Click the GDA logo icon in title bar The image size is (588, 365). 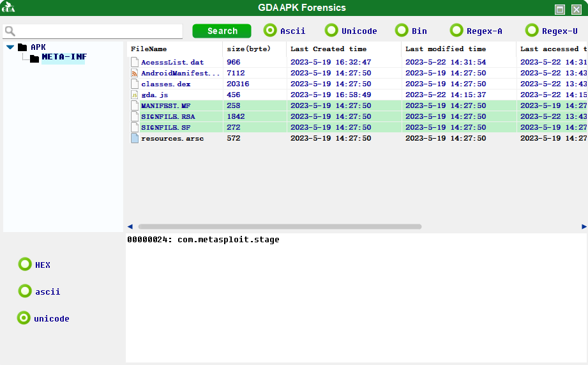pos(8,7)
